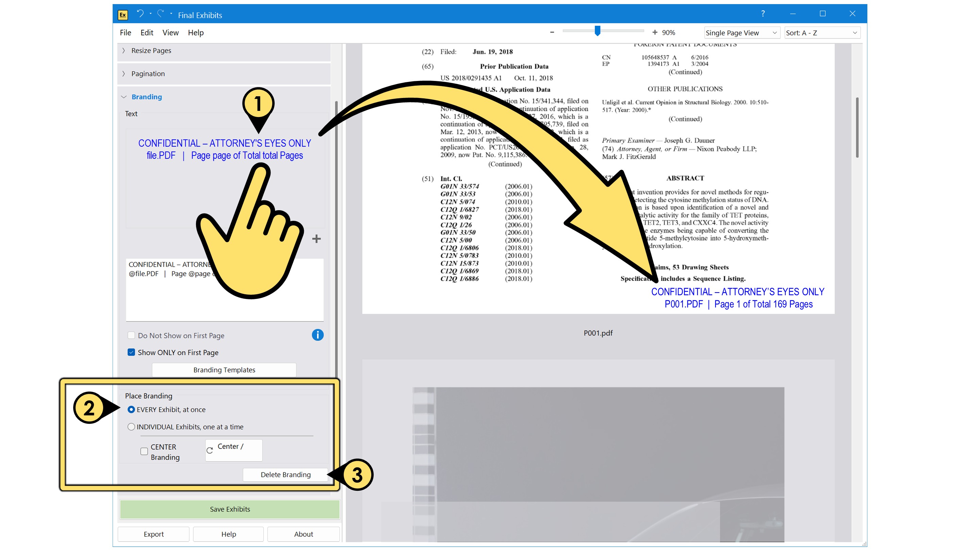Click the zoom out minus icon

point(552,32)
